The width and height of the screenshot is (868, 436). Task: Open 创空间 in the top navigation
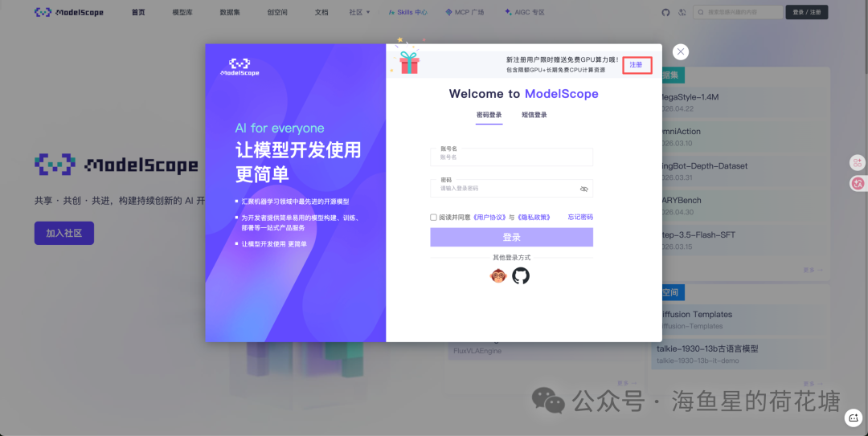point(277,12)
